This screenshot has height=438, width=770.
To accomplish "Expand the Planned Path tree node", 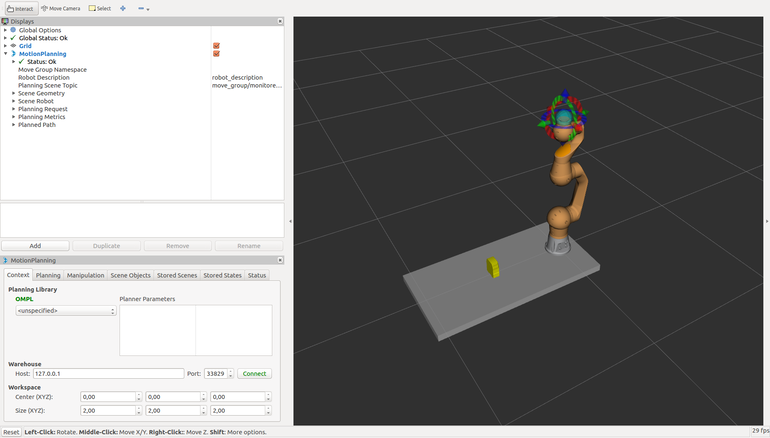I will [x=14, y=126].
